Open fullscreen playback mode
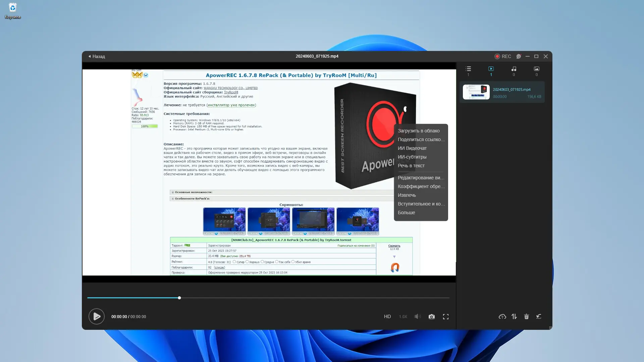Image resolution: width=644 pixels, height=362 pixels. tap(446, 316)
